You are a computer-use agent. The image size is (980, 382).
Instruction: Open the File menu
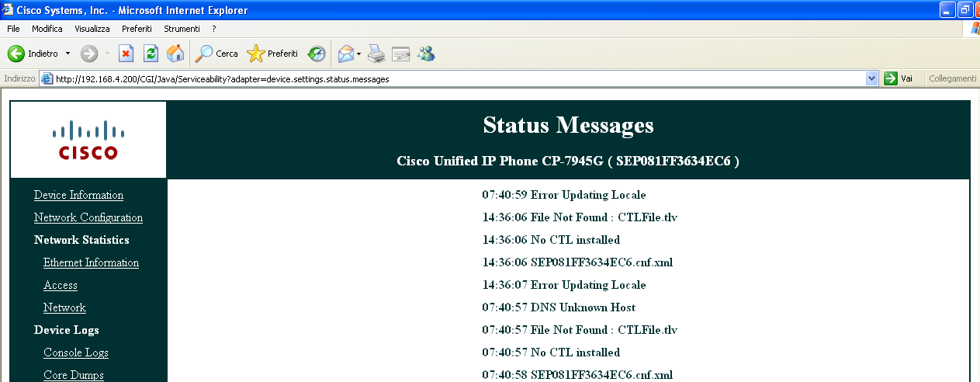[13, 29]
